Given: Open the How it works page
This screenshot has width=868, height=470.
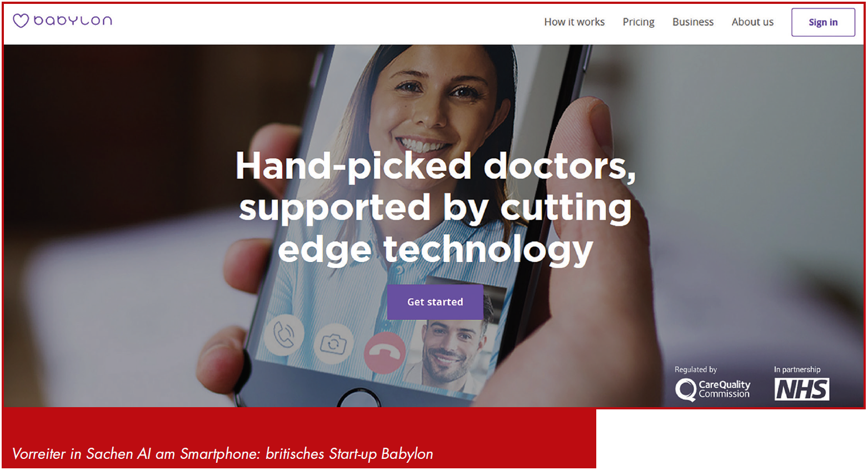Looking at the screenshot, I should (574, 22).
